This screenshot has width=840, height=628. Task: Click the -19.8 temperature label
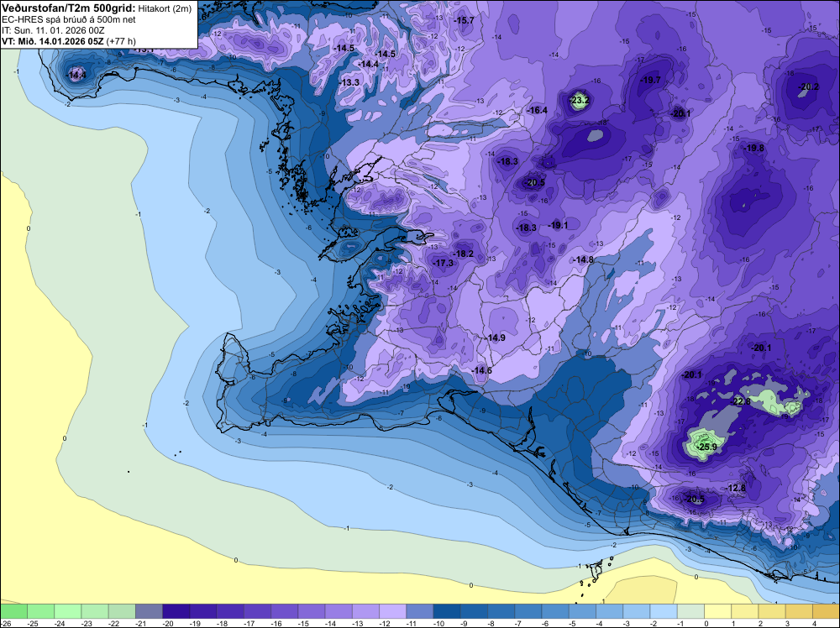click(x=753, y=148)
